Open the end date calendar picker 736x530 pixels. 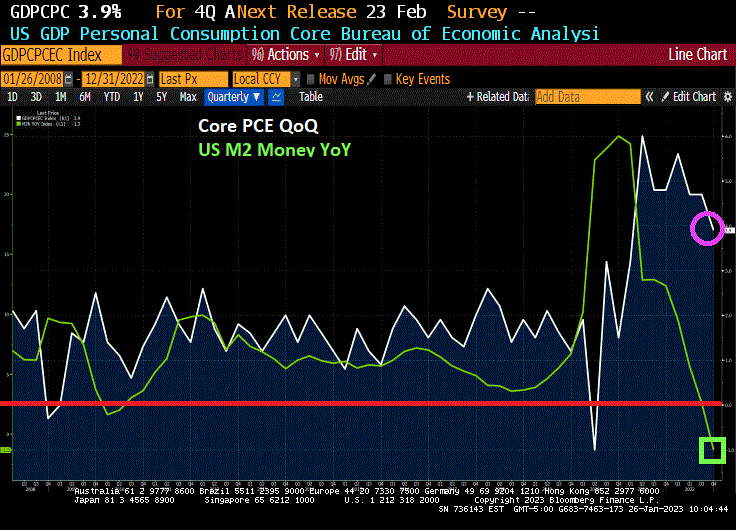(150, 79)
